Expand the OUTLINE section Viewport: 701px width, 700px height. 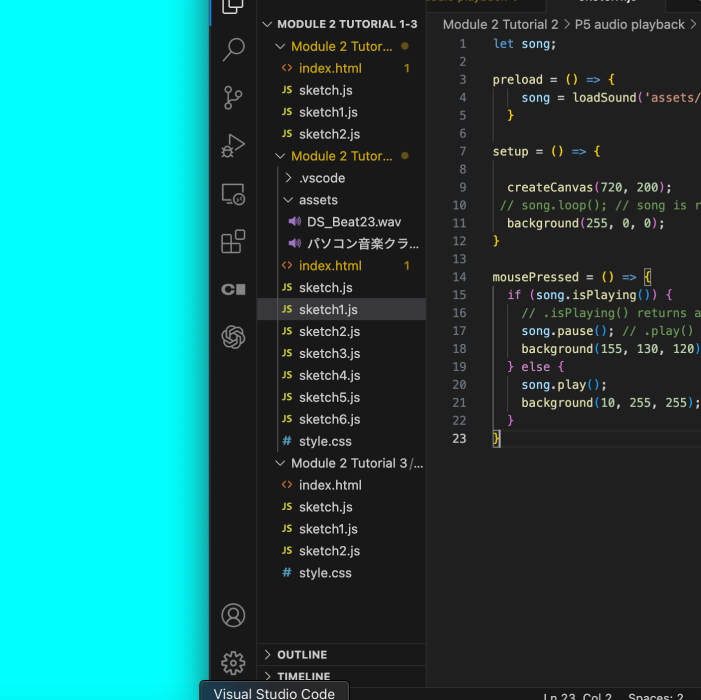tap(341, 654)
